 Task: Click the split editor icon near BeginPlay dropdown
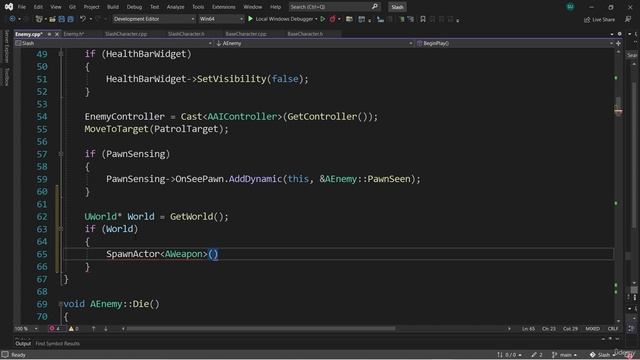pos(618,43)
